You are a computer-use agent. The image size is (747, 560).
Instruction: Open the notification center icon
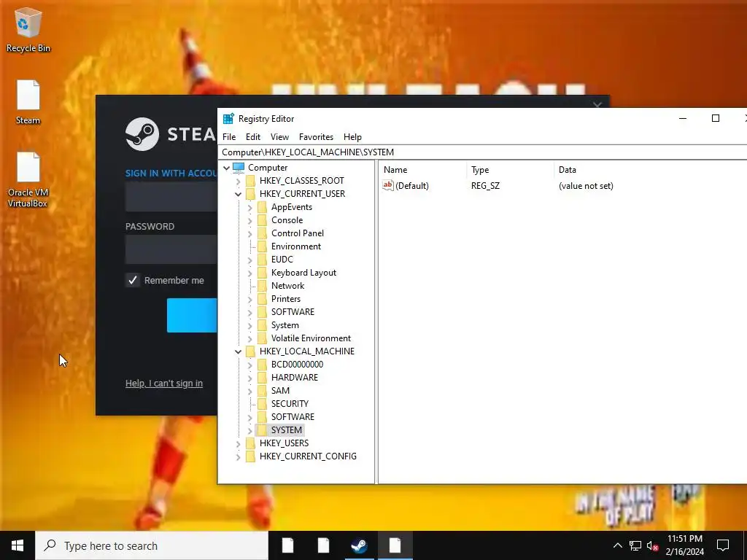(723, 545)
